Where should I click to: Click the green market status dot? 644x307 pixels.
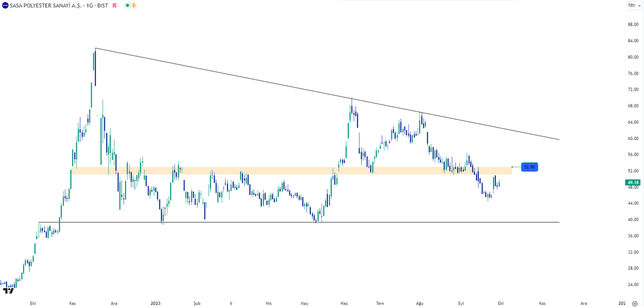coord(127,5)
